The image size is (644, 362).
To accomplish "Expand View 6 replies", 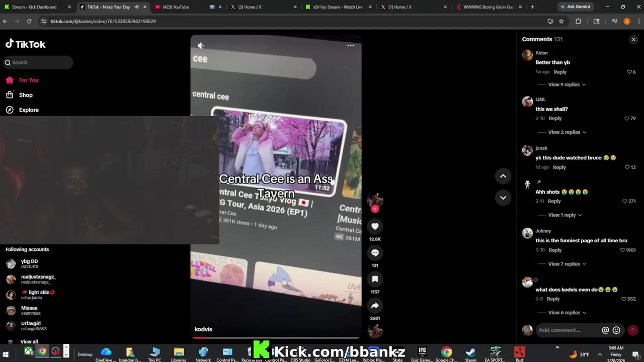I will pyautogui.click(x=567, y=313).
